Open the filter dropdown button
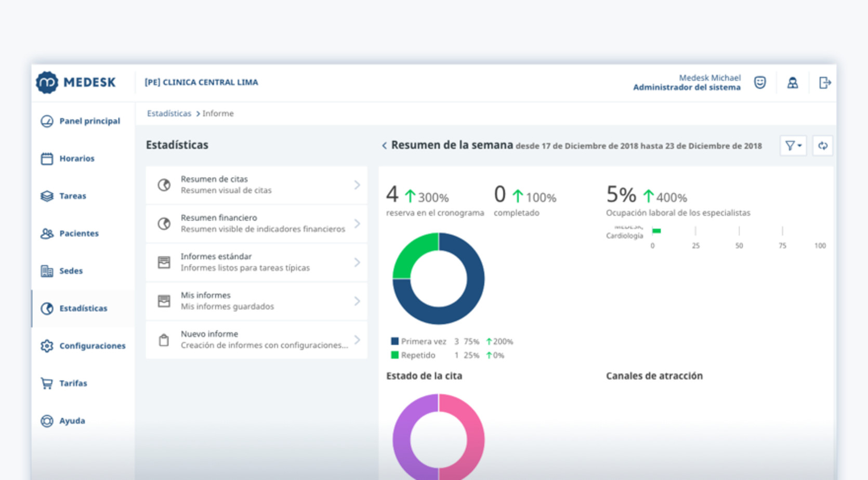 pyautogui.click(x=793, y=146)
